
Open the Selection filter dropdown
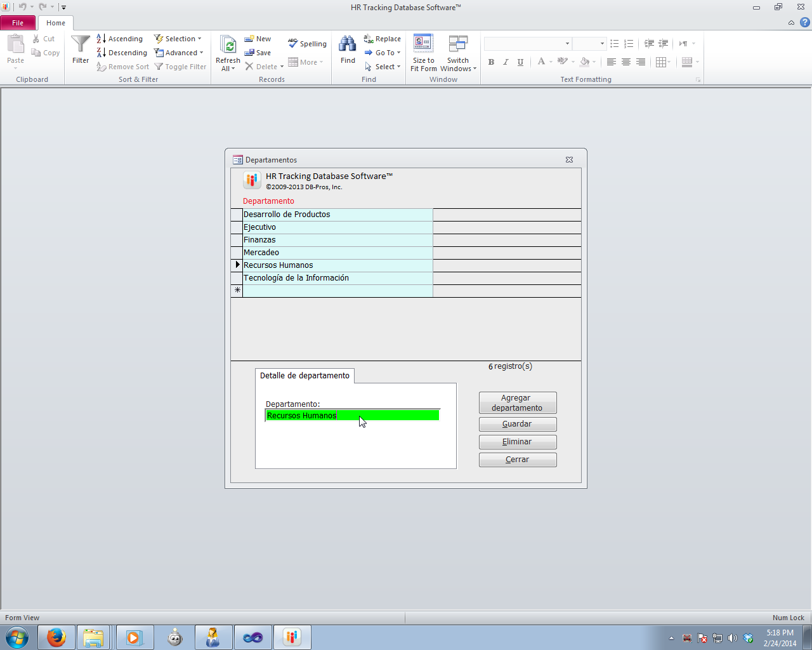(x=178, y=39)
